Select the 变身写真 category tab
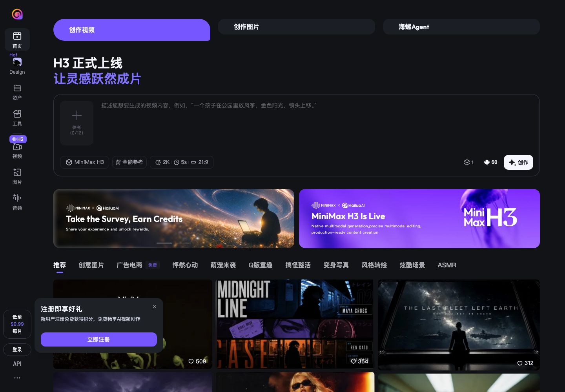This screenshot has height=392, width=565. coord(336,265)
